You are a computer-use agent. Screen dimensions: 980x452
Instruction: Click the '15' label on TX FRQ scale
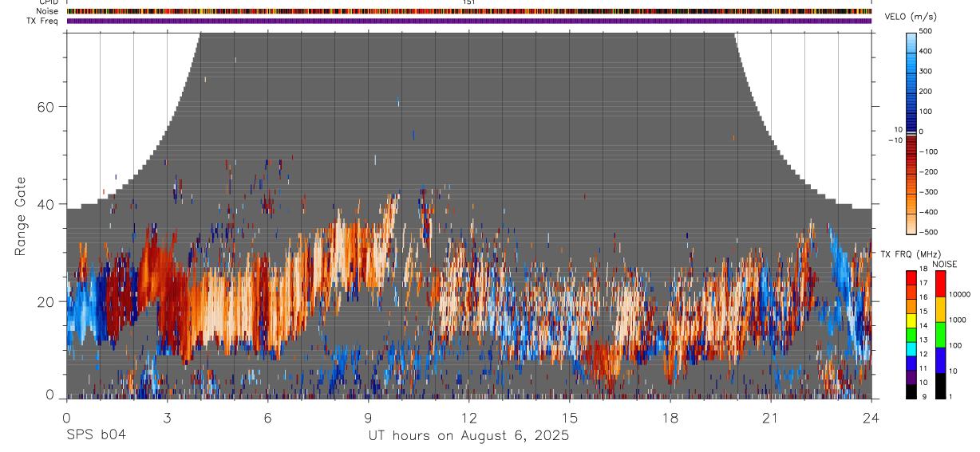tap(923, 312)
